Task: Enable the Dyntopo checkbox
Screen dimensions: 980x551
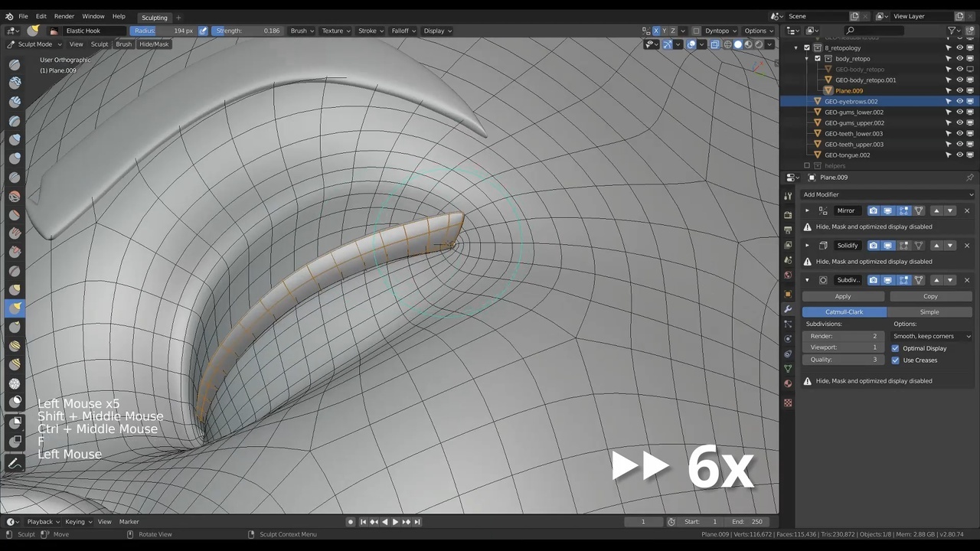Action: (696, 31)
